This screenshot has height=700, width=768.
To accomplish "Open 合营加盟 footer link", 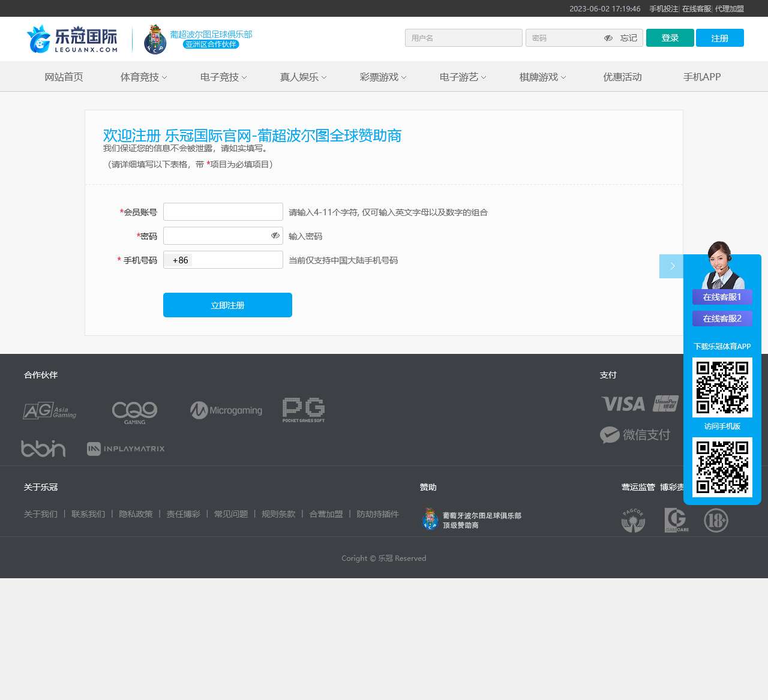I will coord(326,514).
